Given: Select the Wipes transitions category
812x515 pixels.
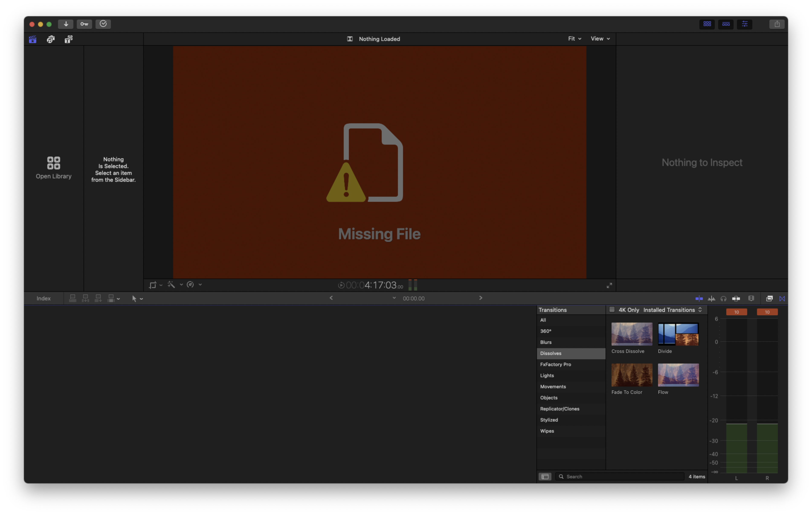Looking at the screenshot, I should (547, 431).
